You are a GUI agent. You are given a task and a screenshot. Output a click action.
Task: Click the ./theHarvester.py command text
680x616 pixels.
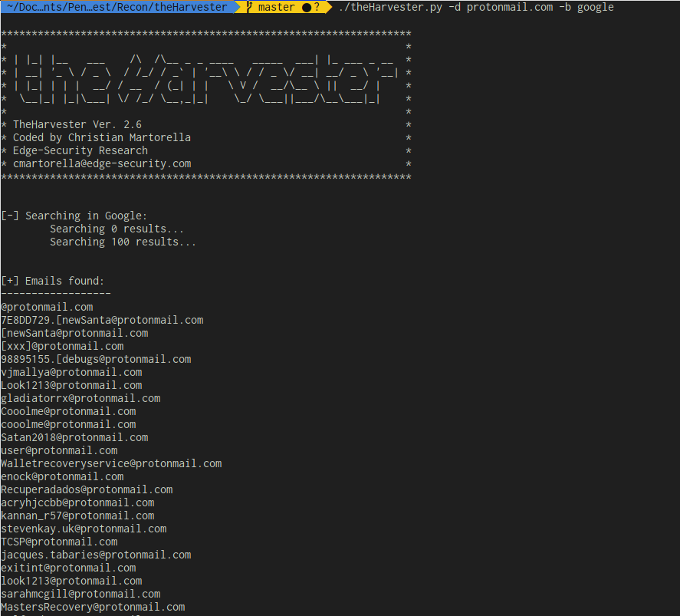[390, 7]
